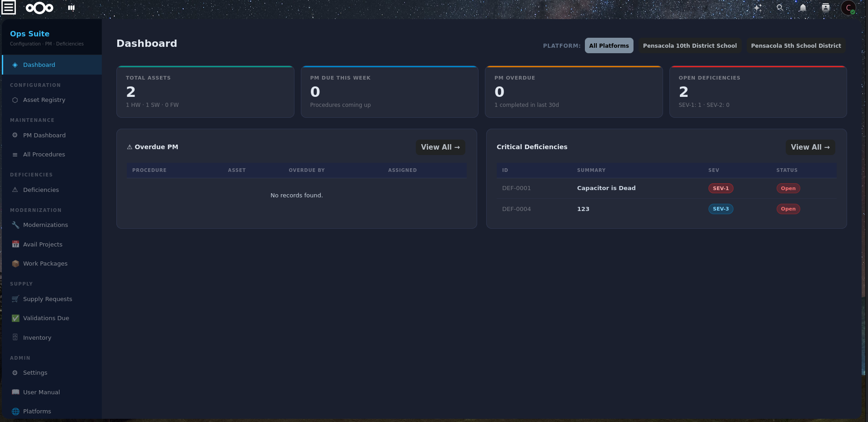Click the Overdue By column header
The image size is (868, 422).
(x=307, y=170)
